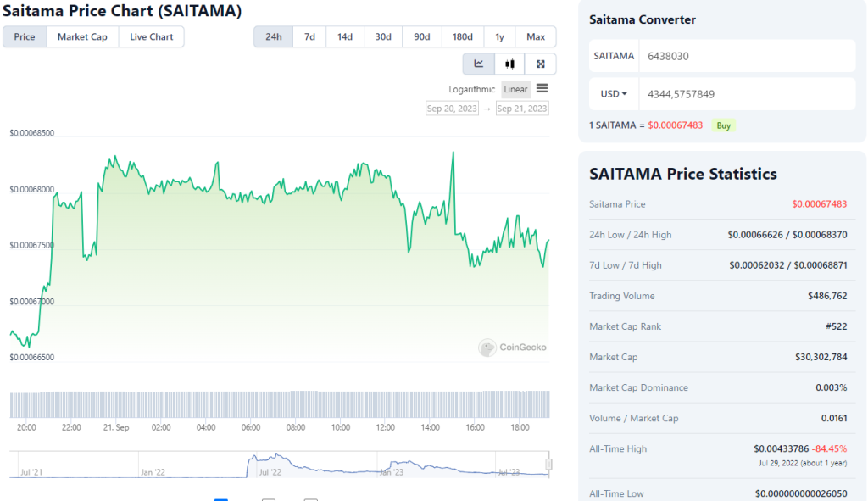Image resolution: width=868 pixels, height=501 pixels.
Task: Edit the SAITAMA amount field
Action: 748,56
